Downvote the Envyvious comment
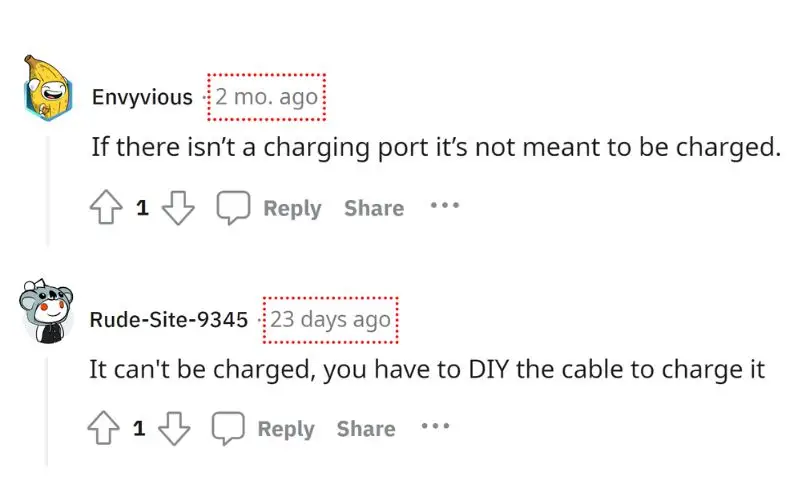Screen dimensions: 800x500 click(x=178, y=208)
